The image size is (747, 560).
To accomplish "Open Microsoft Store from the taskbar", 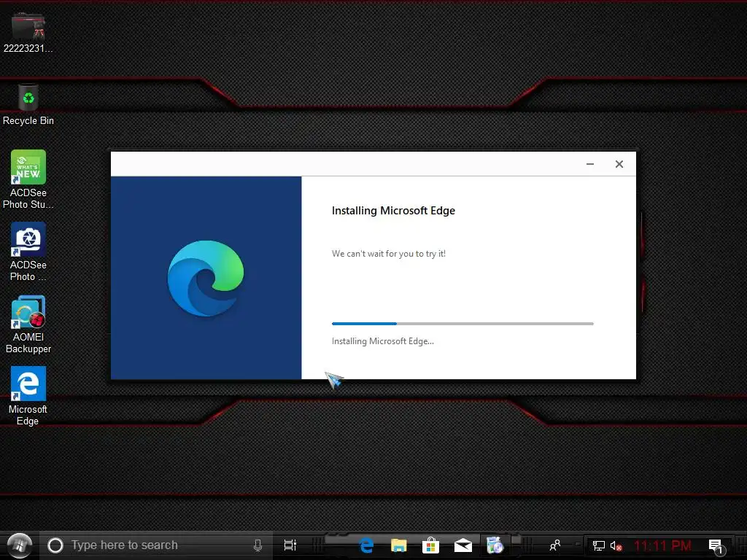I will tap(430, 545).
